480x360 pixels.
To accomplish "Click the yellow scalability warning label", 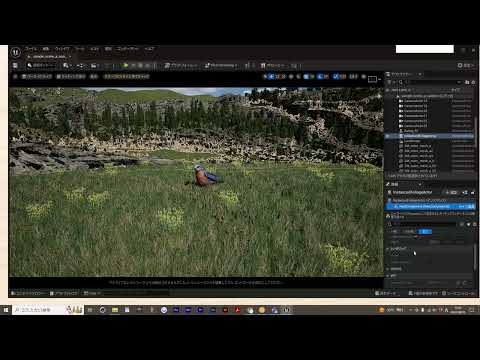I will click(126, 76).
